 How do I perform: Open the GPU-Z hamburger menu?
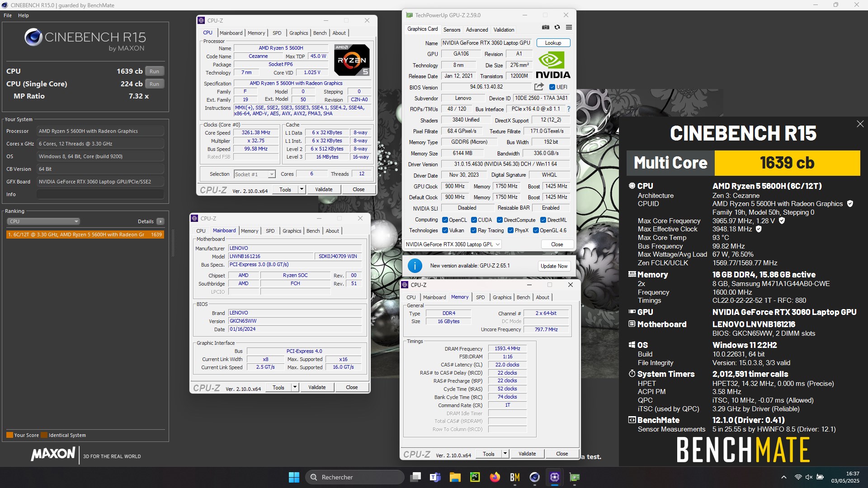[x=569, y=27]
